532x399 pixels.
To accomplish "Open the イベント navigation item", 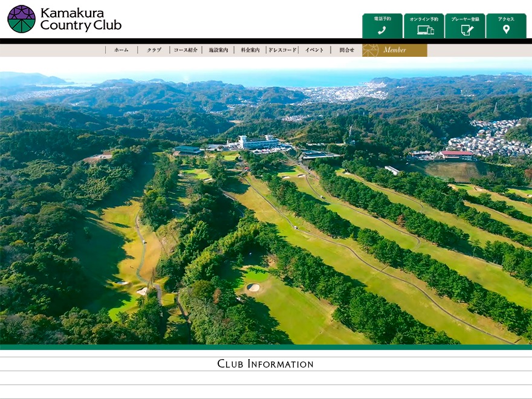I will click(314, 50).
